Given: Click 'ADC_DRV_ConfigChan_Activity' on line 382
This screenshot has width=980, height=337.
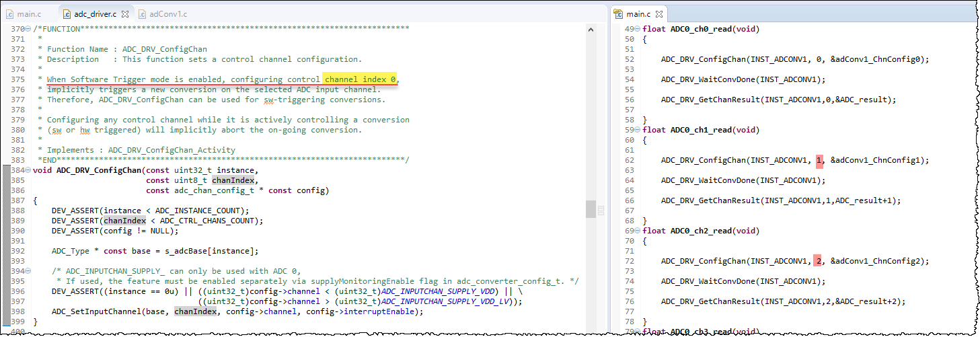Looking at the screenshot, I should click(x=172, y=150).
